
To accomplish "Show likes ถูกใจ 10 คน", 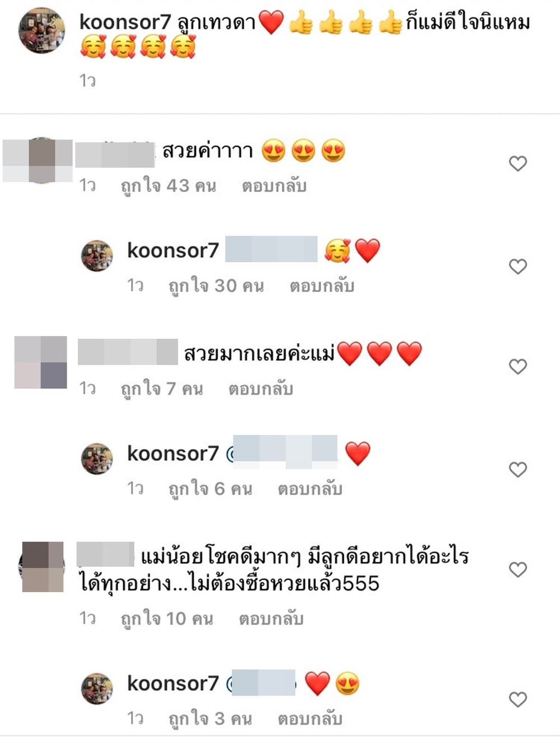I will [x=167, y=619].
